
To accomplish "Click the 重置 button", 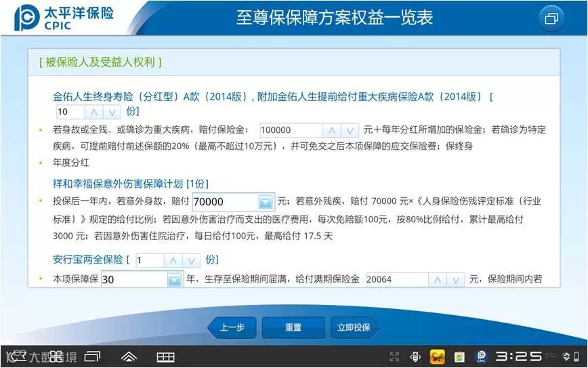I will [293, 327].
